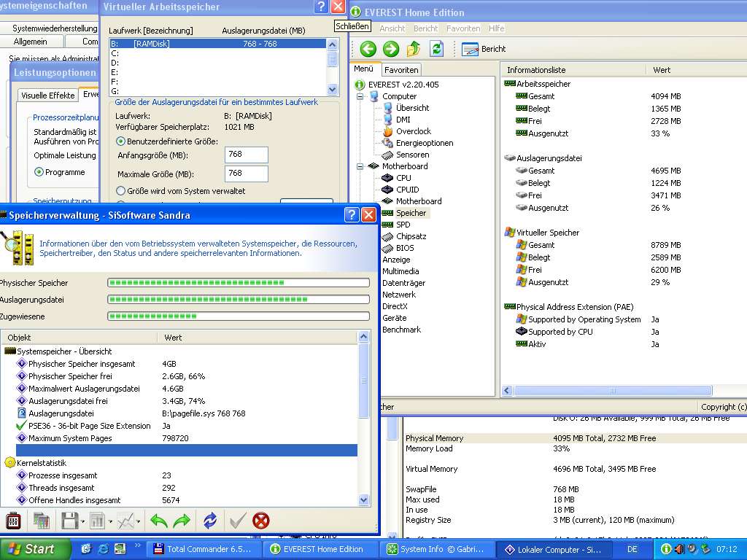Click the Up level icon in EVEREST toolbar
The image size is (747, 560).
(414, 49)
